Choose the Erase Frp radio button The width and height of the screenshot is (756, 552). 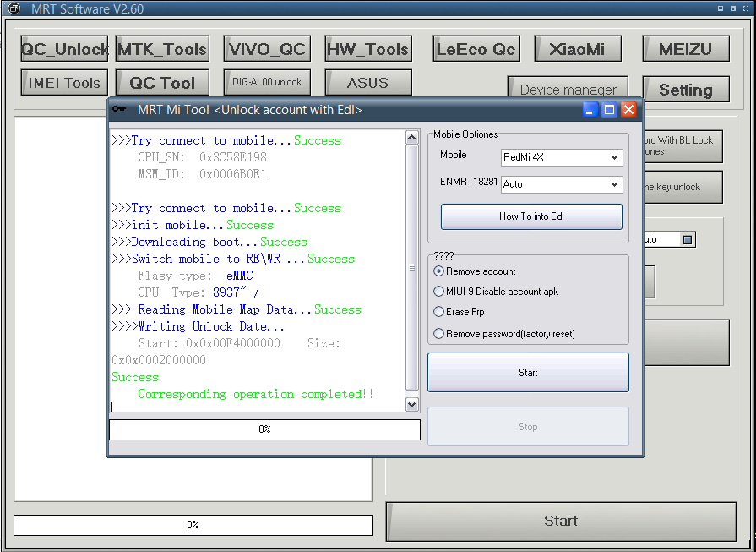pos(438,312)
